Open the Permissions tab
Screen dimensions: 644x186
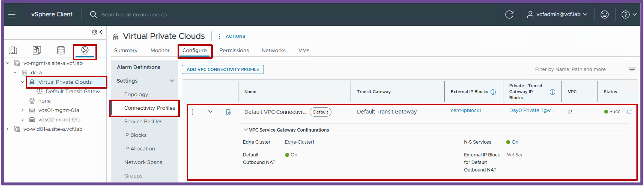click(x=234, y=50)
